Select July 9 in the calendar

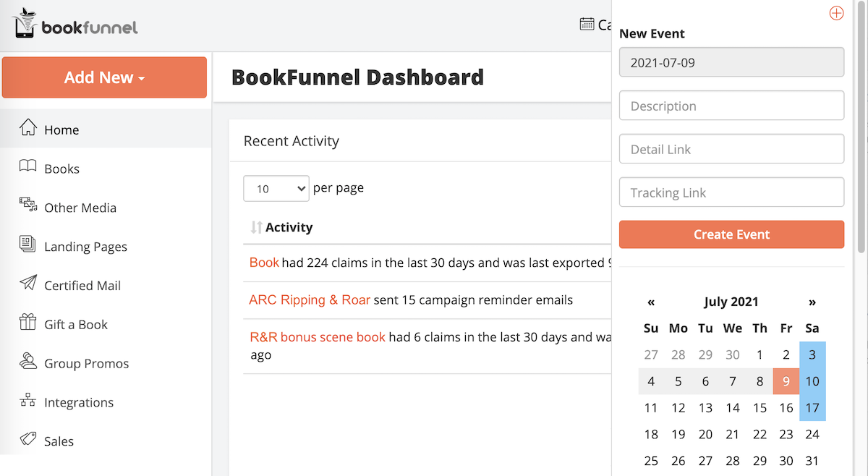pos(786,381)
